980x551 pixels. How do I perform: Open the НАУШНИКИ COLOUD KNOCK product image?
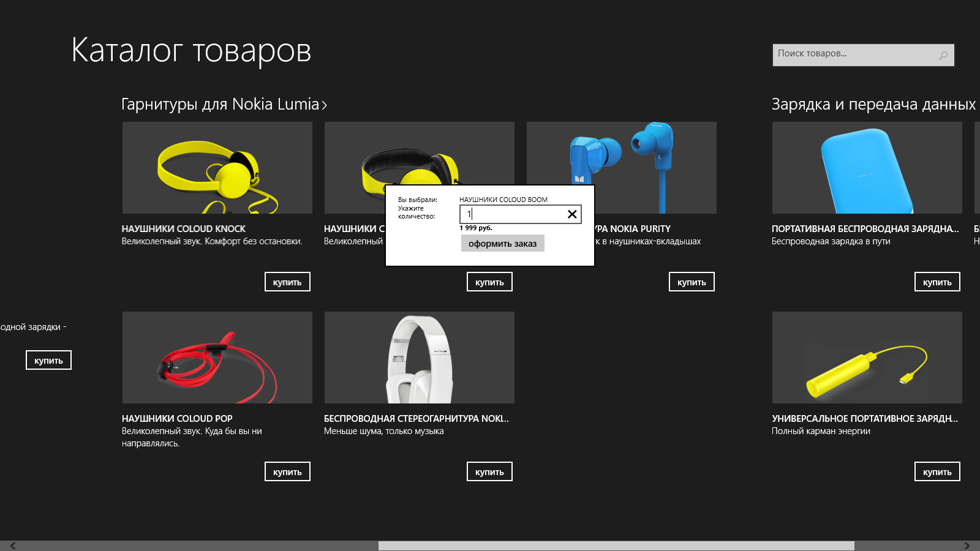coord(217,168)
